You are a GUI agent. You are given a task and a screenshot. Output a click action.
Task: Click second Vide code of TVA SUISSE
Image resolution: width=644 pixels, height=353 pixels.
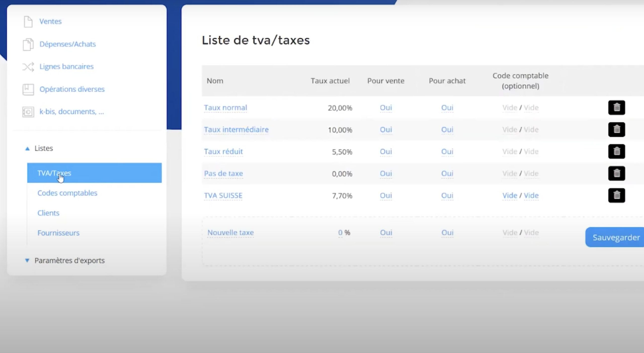pyautogui.click(x=531, y=196)
